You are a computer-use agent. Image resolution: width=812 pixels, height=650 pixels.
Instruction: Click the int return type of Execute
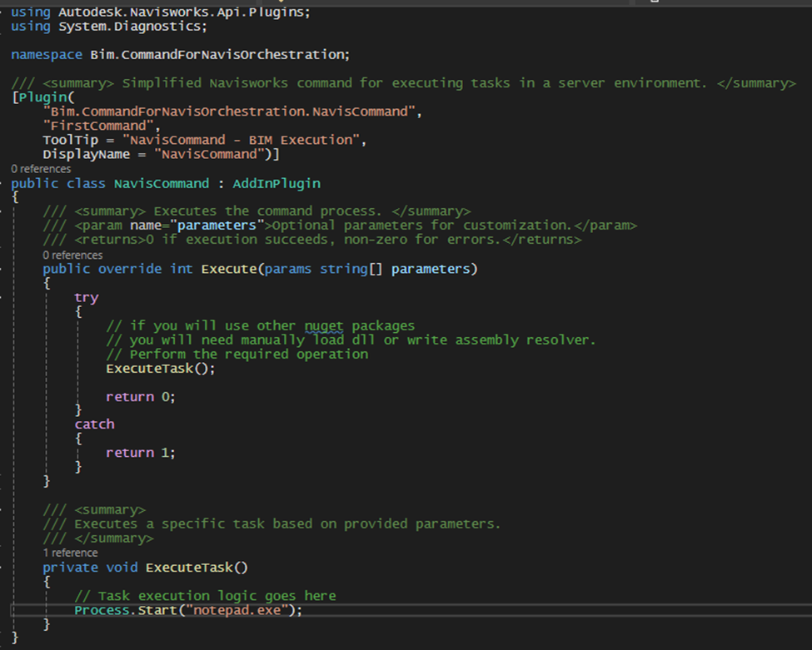pos(182,269)
